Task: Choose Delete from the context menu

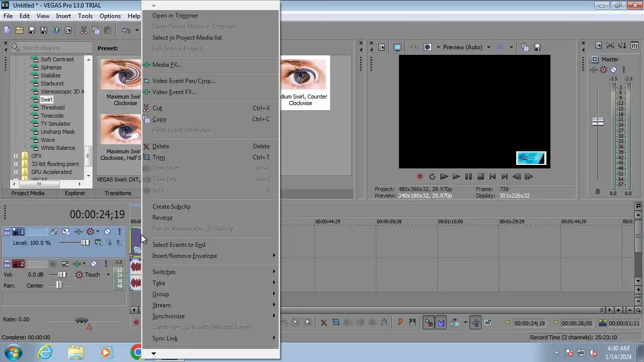Action: [160, 146]
